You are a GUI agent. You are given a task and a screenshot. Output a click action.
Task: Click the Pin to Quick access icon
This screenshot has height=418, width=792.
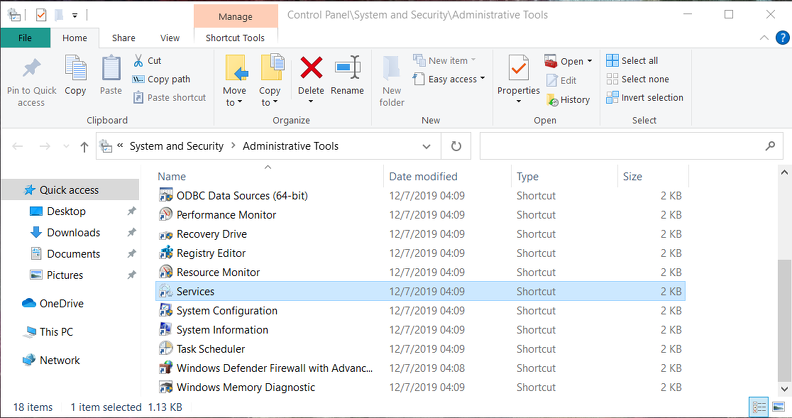[x=31, y=68]
